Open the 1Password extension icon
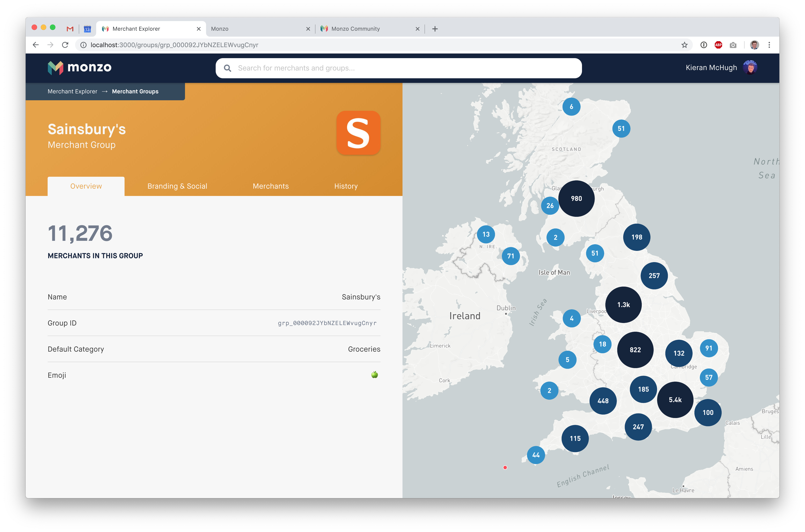The height and width of the screenshot is (532, 805). (704, 45)
